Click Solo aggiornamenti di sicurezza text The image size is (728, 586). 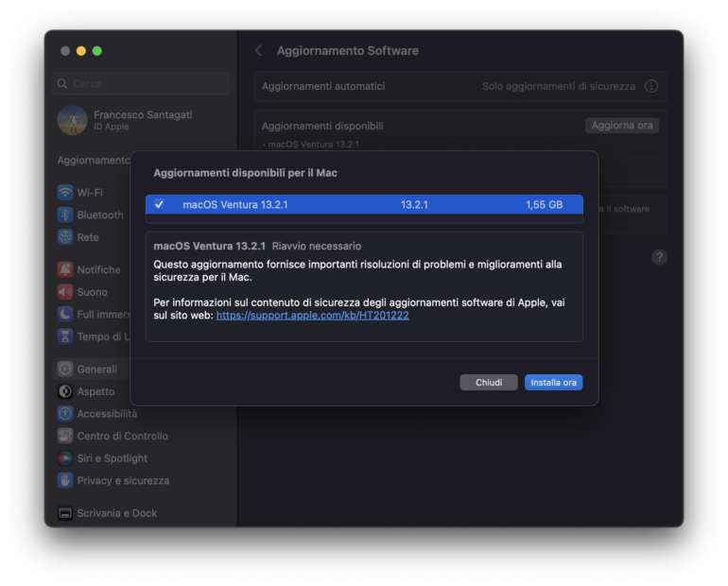559,86
